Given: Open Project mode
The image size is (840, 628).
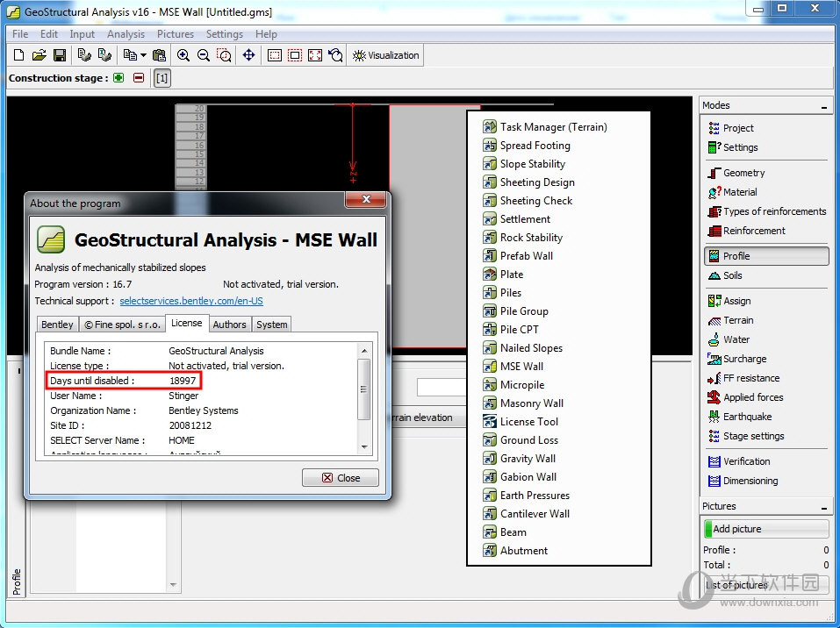Looking at the screenshot, I should point(730,128).
